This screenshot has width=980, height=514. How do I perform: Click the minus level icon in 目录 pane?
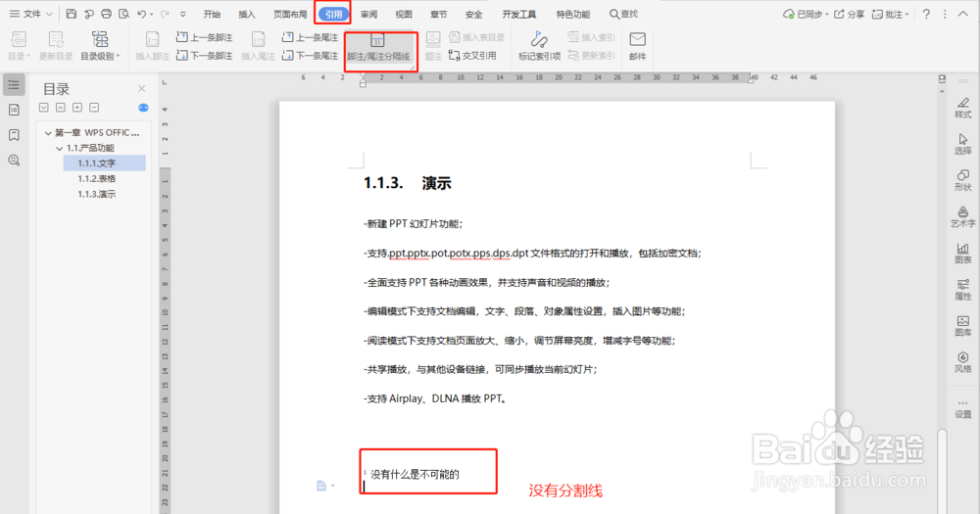pos(94,108)
